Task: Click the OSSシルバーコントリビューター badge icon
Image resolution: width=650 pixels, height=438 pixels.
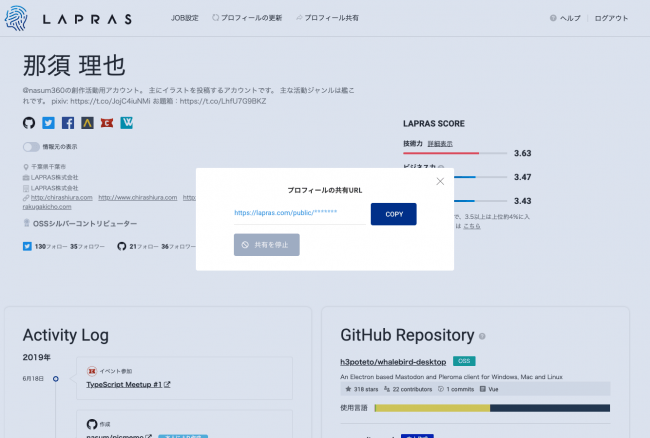Action: point(27,223)
